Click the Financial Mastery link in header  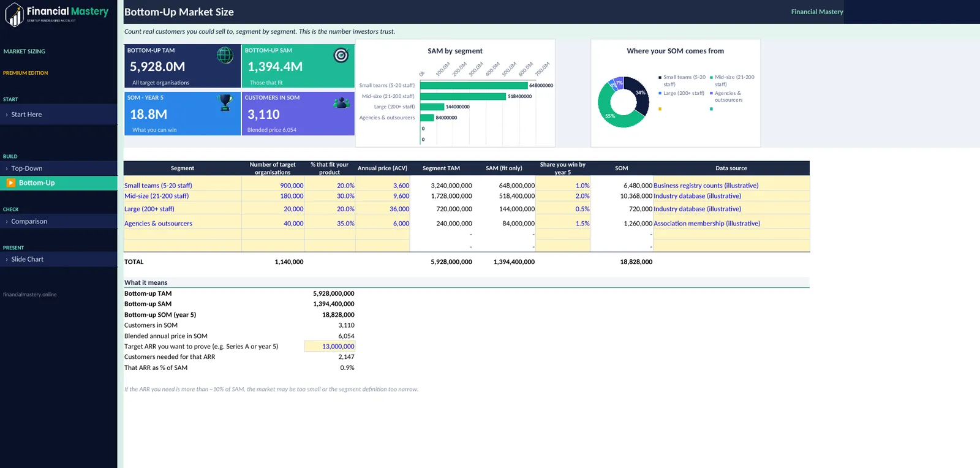(x=817, y=12)
